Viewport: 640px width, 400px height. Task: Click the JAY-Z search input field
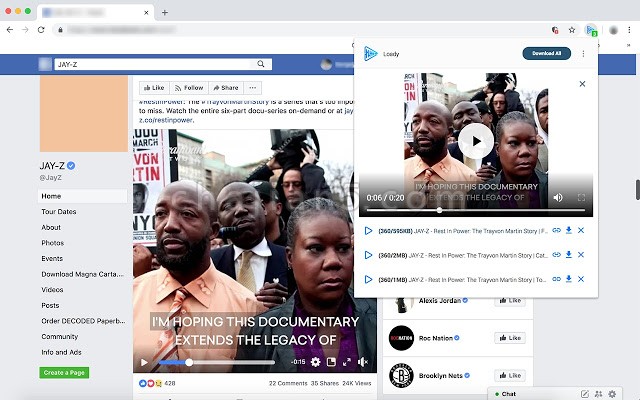click(153, 64)
